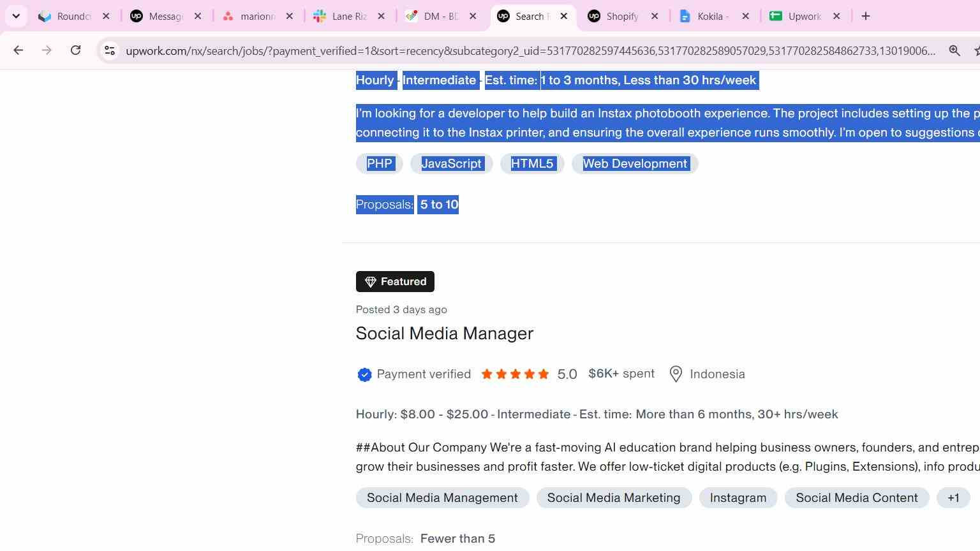Click the Indonesia location pin icon

676,374
